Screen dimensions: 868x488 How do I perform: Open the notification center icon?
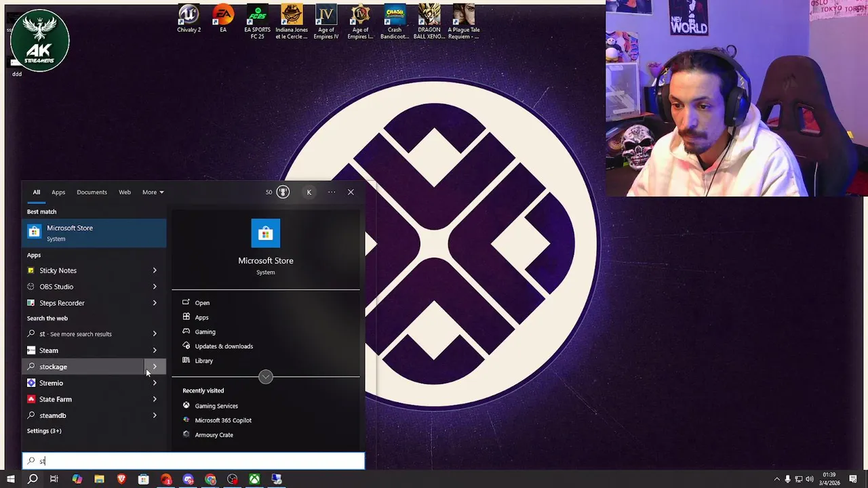click(853, 479)
